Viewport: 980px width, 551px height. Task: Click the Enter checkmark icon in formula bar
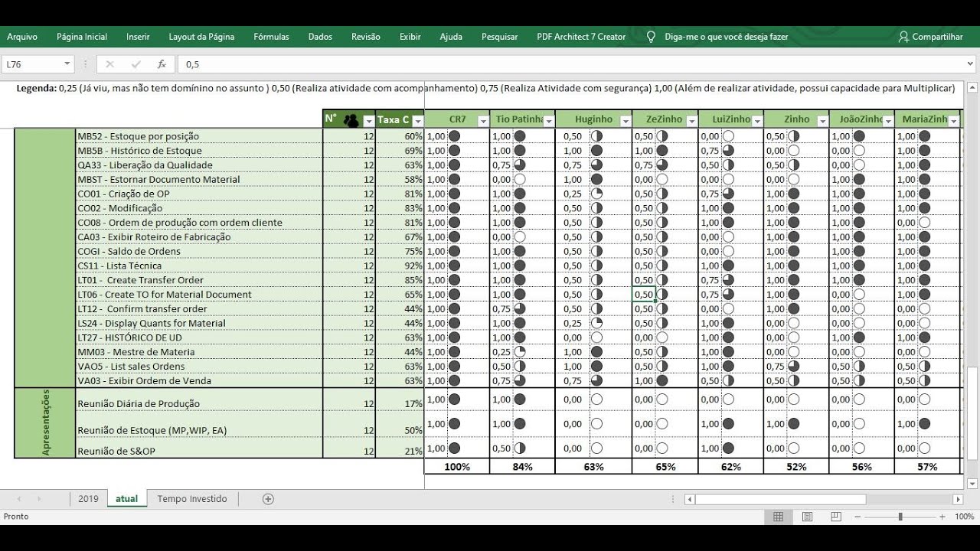[136, 64]
